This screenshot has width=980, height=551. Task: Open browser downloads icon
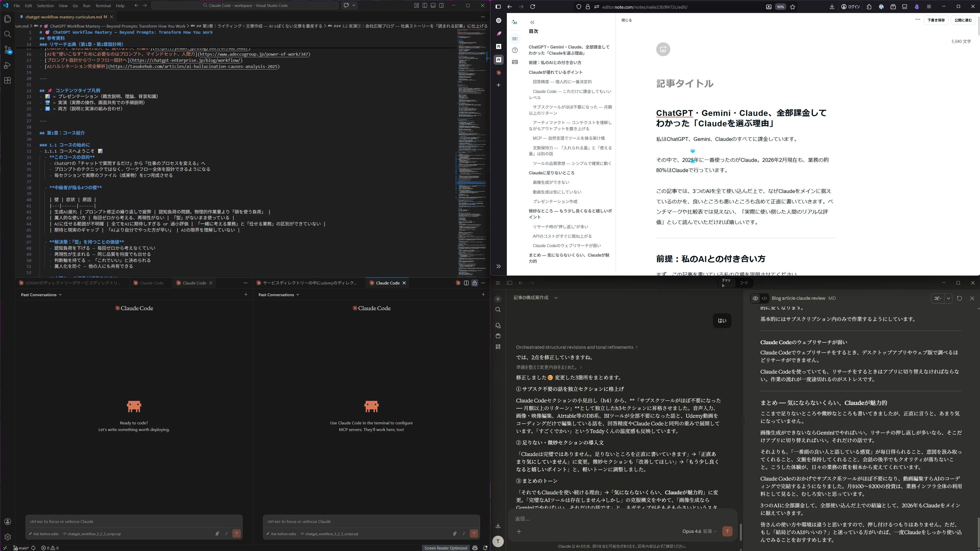coord(832,6)
